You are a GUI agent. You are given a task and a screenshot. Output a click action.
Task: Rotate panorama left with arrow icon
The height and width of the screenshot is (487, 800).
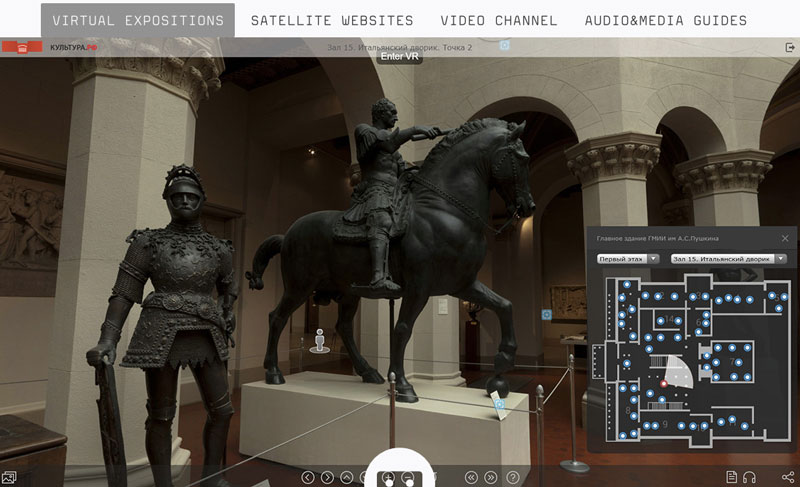pyautogui.click(x=308, y=478)
